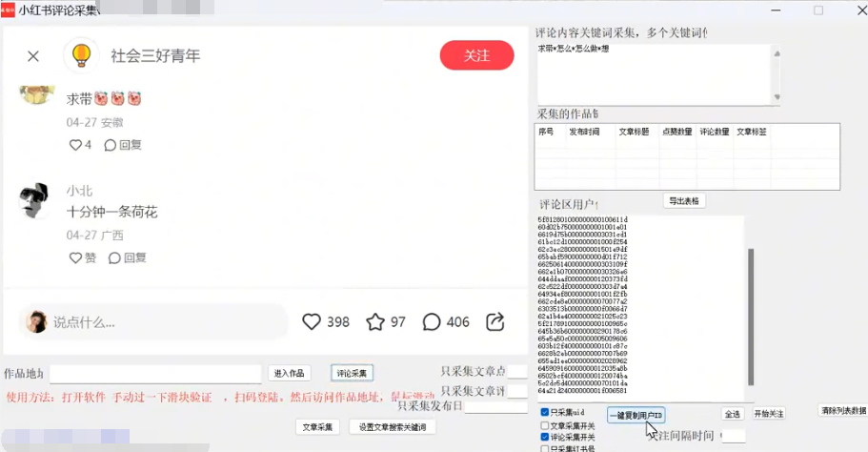Viewport: 868px width, 452px height.
Task: Click the 评论数量 column header
Action: 715,132
